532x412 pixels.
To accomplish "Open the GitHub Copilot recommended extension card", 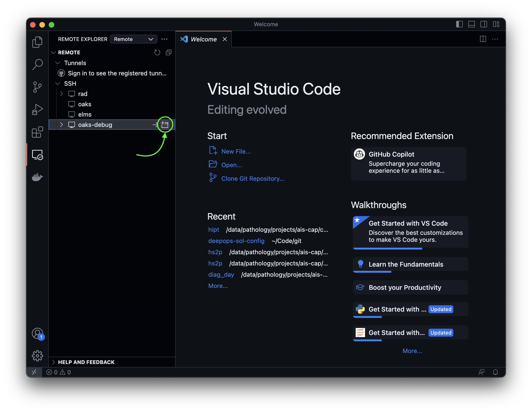I will tap(409, 163).
